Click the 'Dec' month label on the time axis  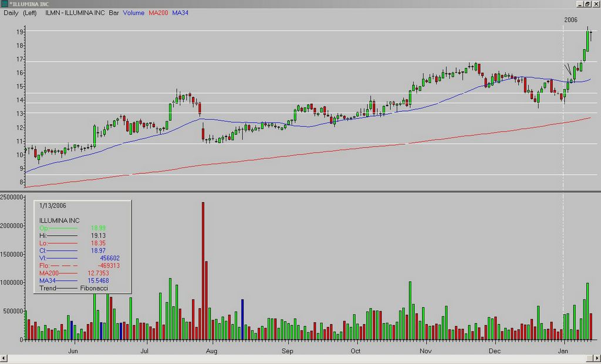[x=494, y=351]
